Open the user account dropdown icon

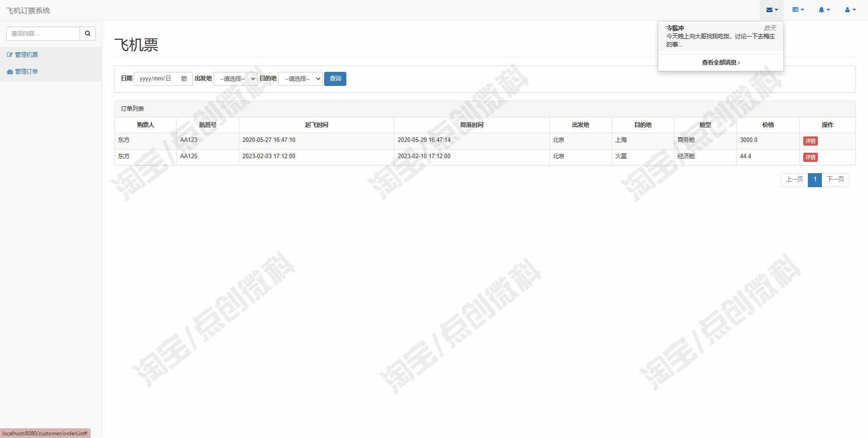[850, 10]
